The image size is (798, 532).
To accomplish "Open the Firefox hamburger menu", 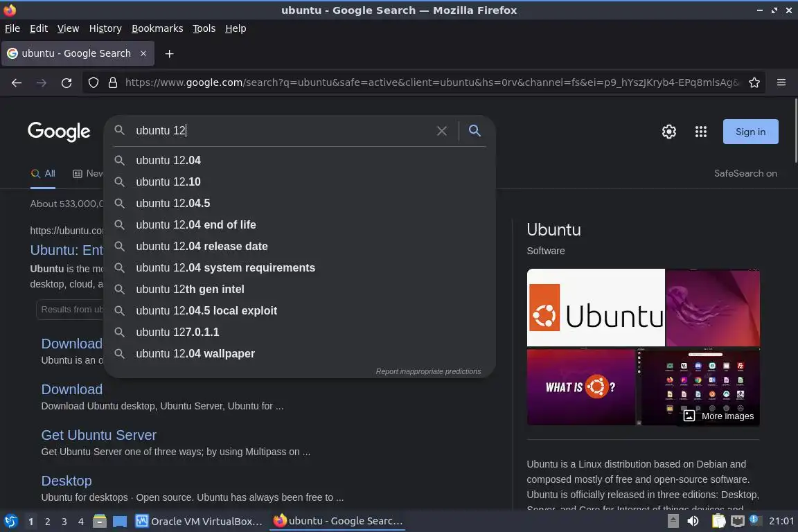I will (x=781, y=82).
